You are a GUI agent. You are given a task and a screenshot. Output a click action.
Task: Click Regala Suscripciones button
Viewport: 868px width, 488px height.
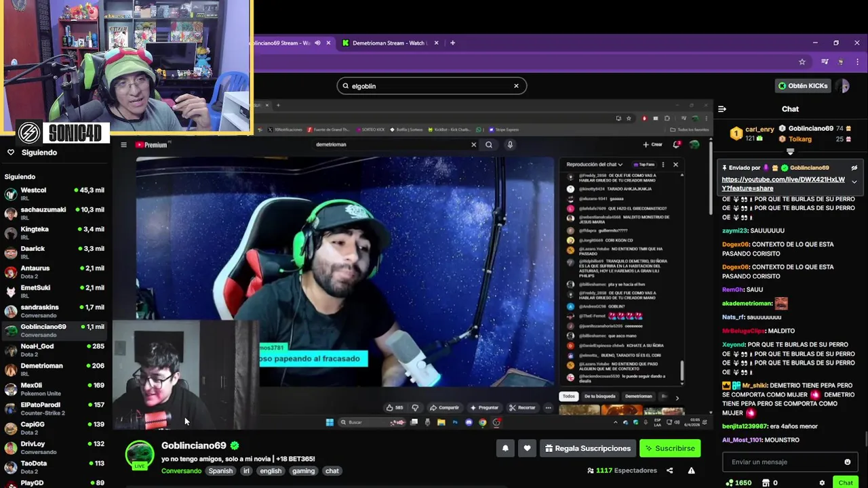coord(588,448)
